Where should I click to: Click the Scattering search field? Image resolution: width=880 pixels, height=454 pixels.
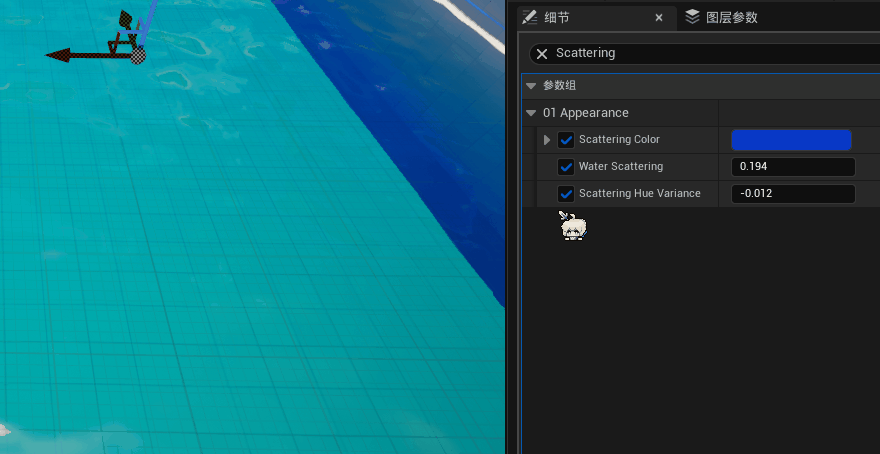[706, 53]
